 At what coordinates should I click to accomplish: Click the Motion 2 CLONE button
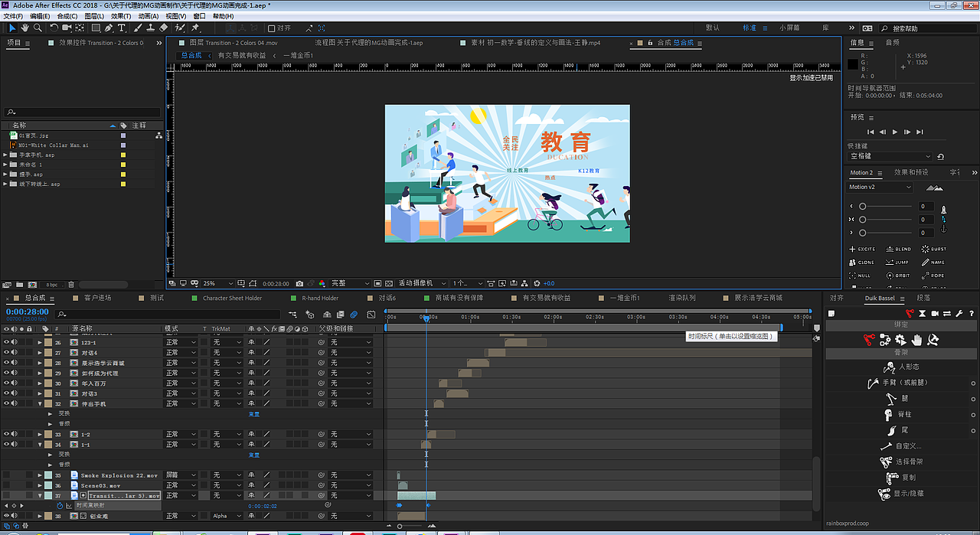(x=861, y=263)
